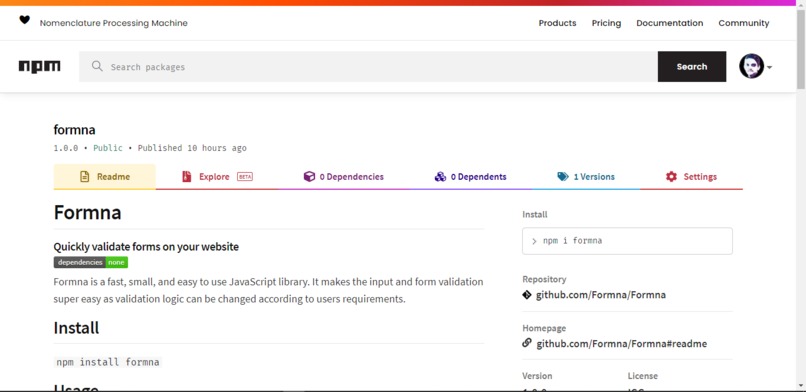Click the formna package title

pyautogui.click(x=74, y=130)
